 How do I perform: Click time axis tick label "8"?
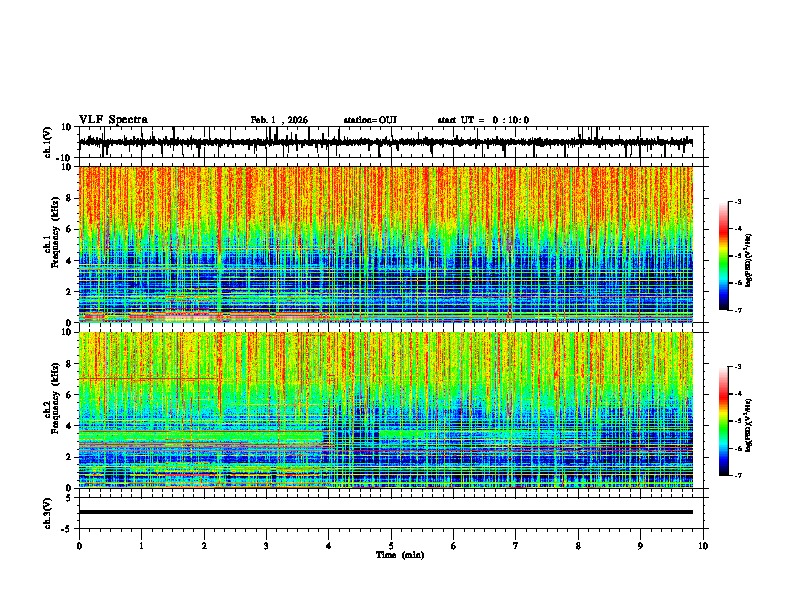pos(578,546)
